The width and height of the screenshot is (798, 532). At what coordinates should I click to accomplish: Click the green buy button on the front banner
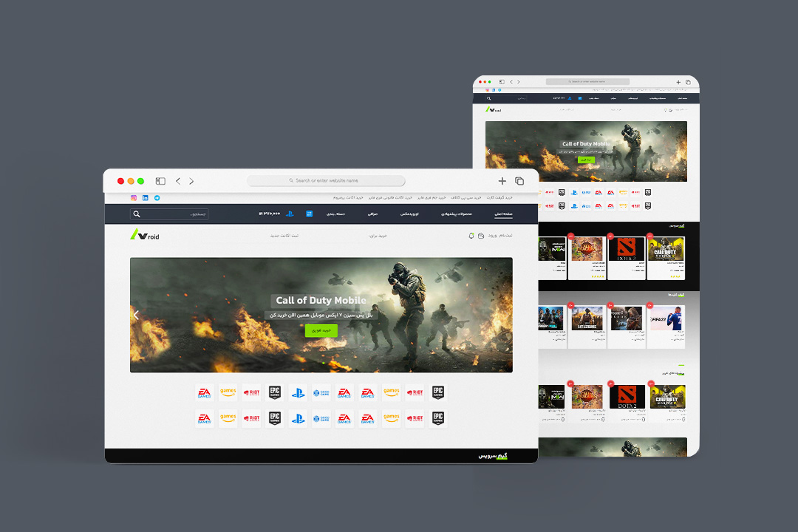(x=321, y=330)
